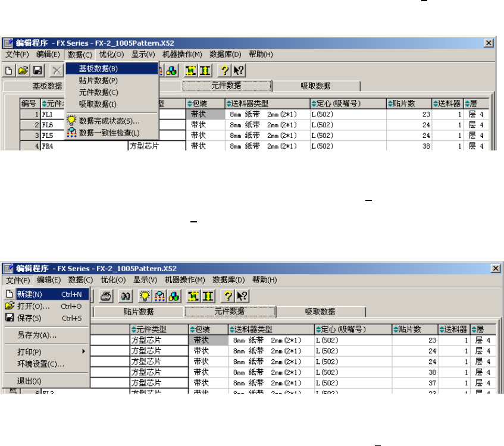Click New file icon in upper window toolbar
Image resolution: width=504 pixels, height=446 pixels.
tap(9, 70)
